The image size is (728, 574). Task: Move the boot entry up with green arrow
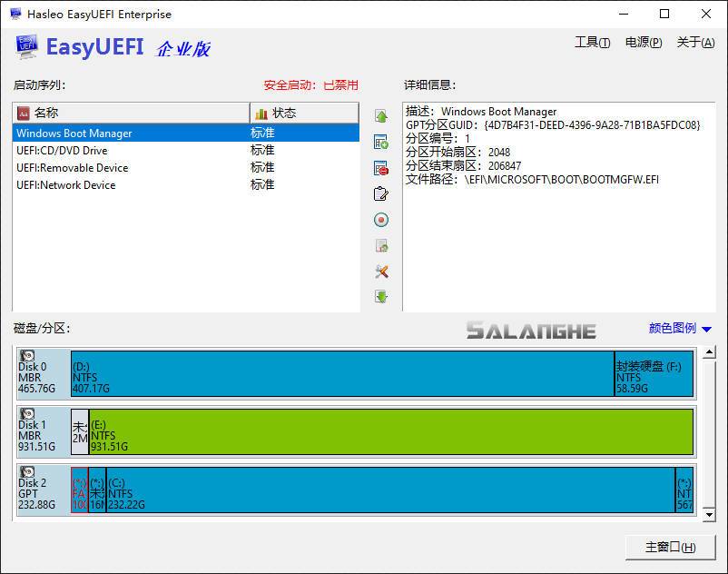(382, 114)
